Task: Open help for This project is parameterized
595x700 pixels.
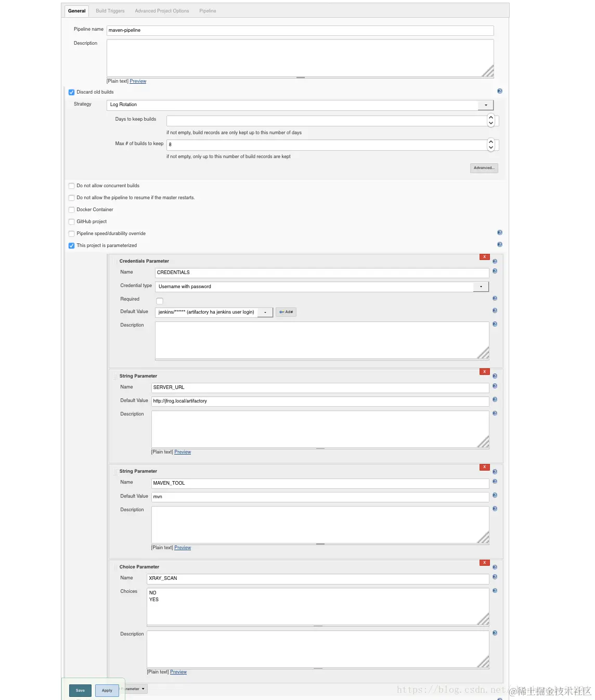Action: 499,244
